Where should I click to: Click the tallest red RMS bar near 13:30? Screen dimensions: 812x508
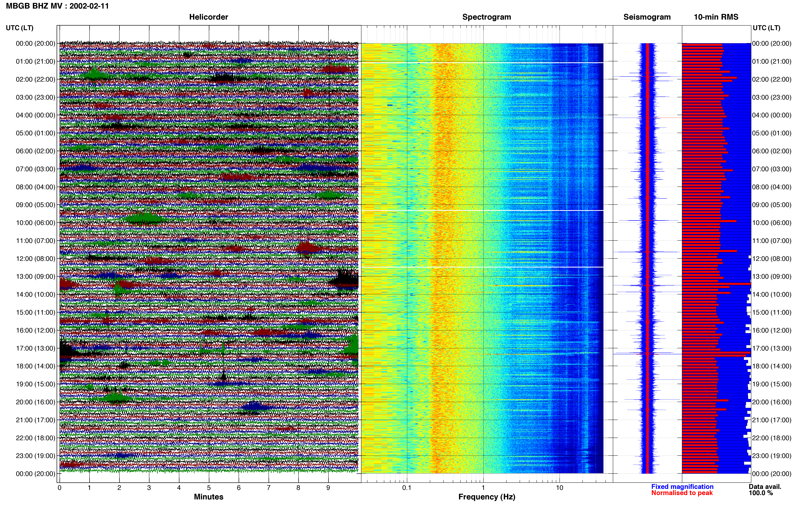[716, 284]
